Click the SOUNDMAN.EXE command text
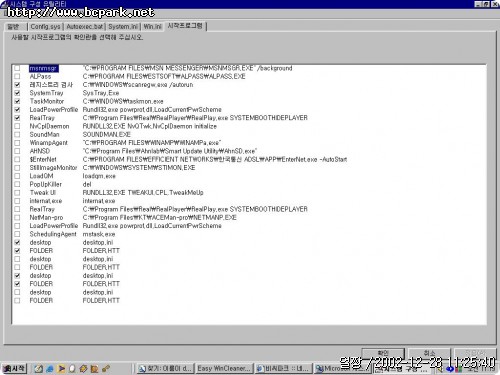The height and width of the screenshot is (375, 500). coord(106,135)
